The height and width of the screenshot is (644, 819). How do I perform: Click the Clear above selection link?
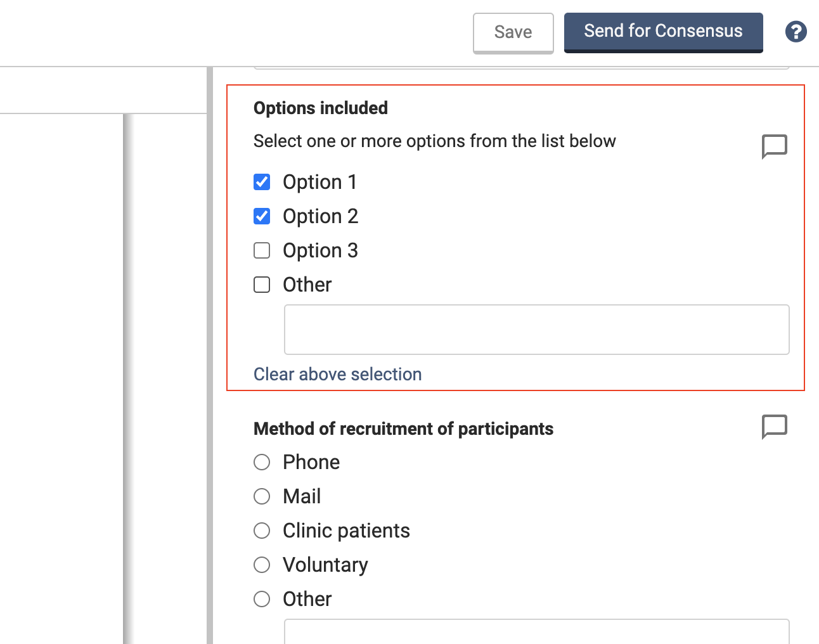(x=337, y=375)
